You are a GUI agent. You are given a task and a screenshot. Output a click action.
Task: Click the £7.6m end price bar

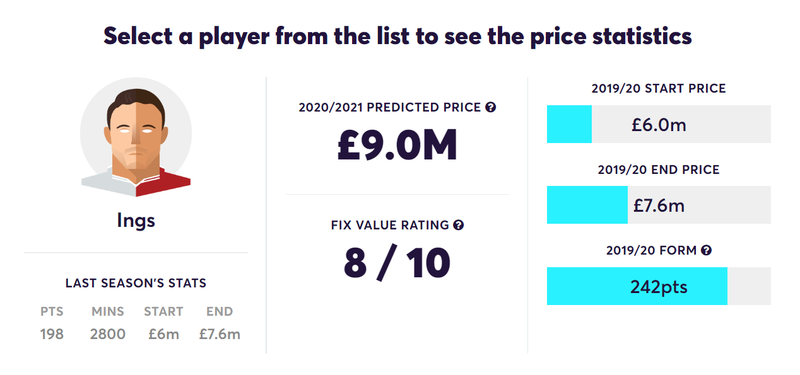(x=659, y=205)
